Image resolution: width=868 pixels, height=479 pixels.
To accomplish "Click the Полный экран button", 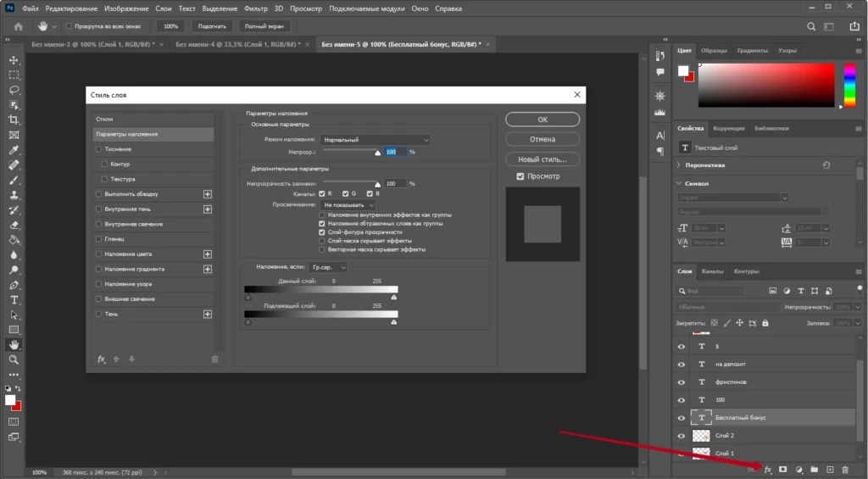I will point(264,26).
